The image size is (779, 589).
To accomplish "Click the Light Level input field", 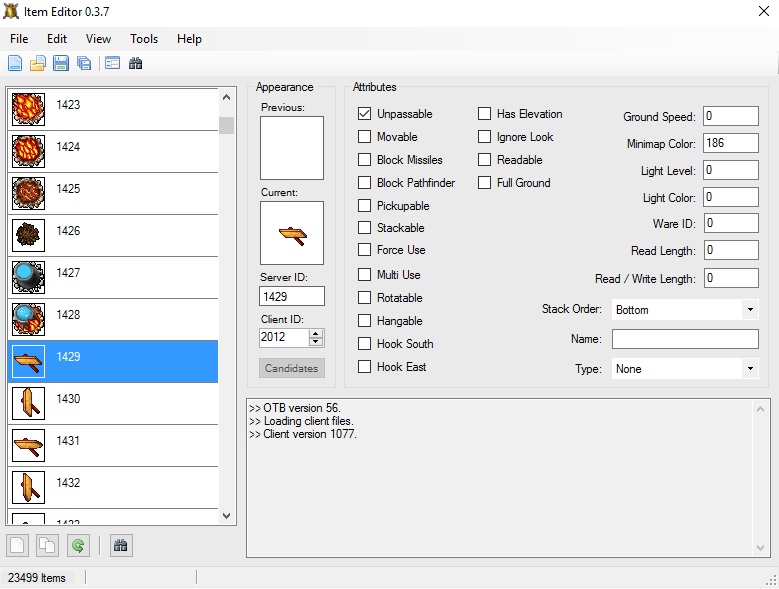I will [x=730, y=170].
